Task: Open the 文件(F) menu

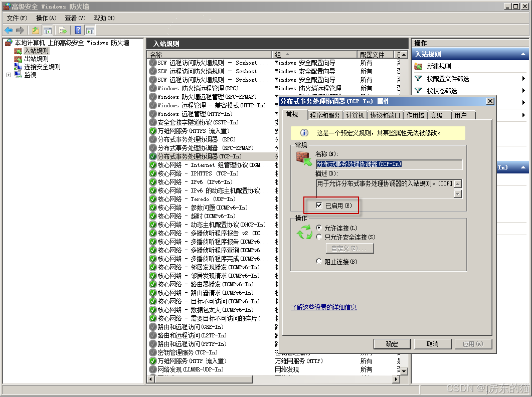Action: [x=17, y=18]
